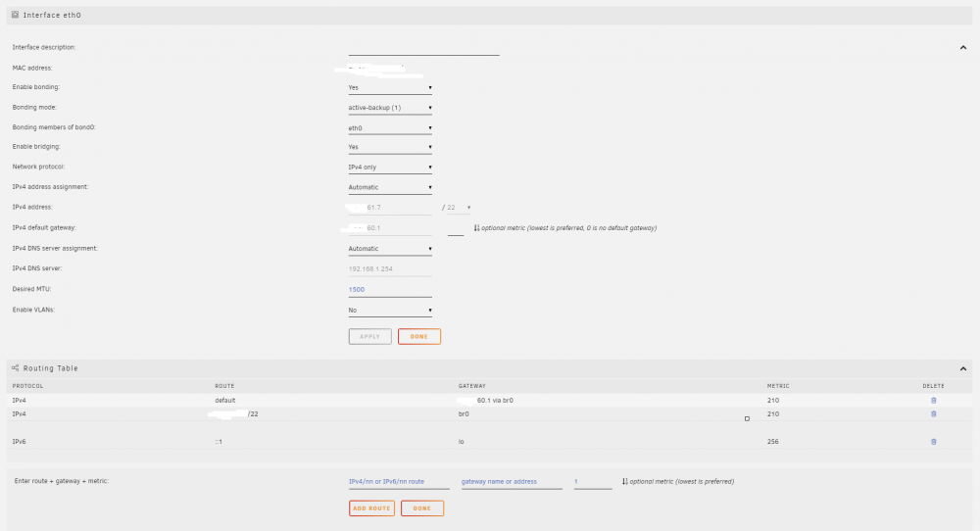Open IPv4 DNS server assignment dropdown
This screenshot has width=980, height=531.
390,249
